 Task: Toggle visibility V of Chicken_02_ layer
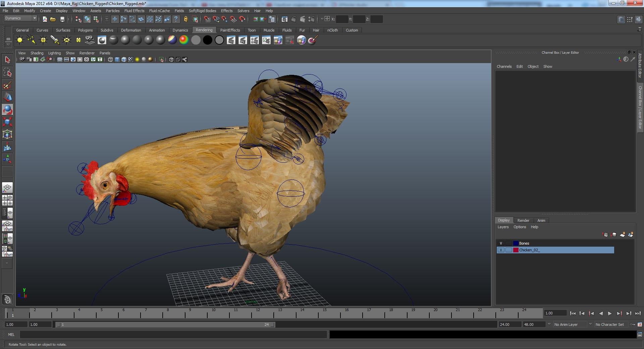click(x=501, y=250)
